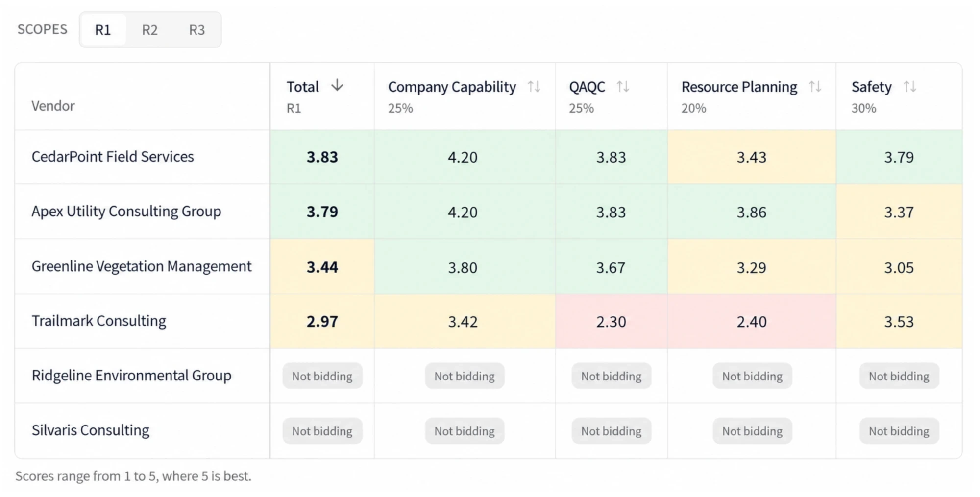980x497 pixels.
Task: Click Greenline Safety score 3.05
Action: [899, 267]
